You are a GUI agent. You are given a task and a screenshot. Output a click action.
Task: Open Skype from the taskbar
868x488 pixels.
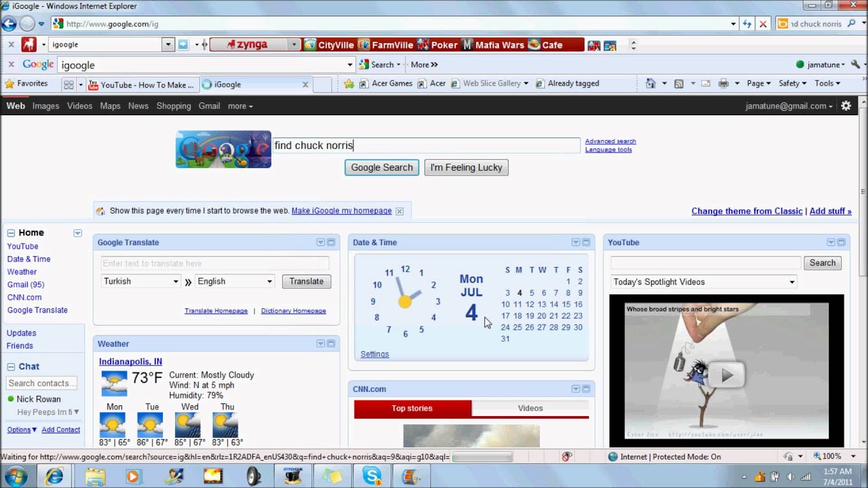pyautogui.click(x=372, y=476)
